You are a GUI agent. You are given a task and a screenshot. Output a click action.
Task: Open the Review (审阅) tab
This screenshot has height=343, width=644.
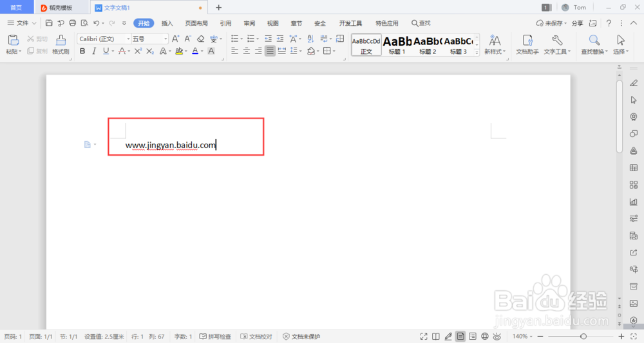pyautogui.click(x=249, y=23)
